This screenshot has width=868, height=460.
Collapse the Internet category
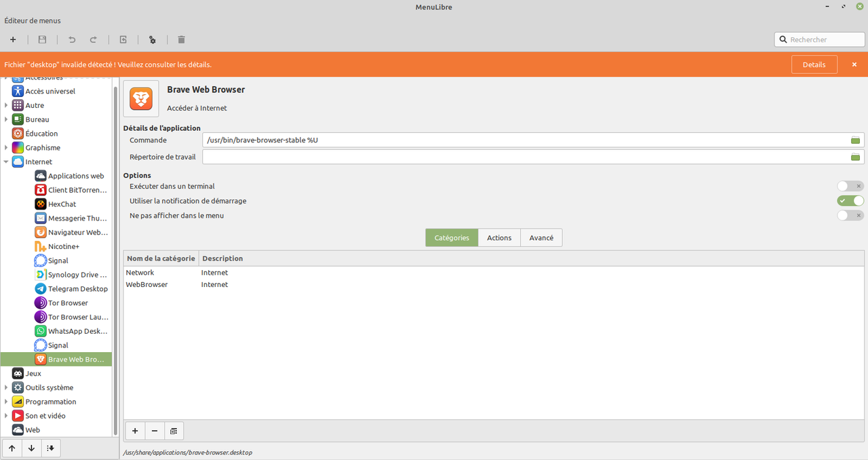click(6, 162)
